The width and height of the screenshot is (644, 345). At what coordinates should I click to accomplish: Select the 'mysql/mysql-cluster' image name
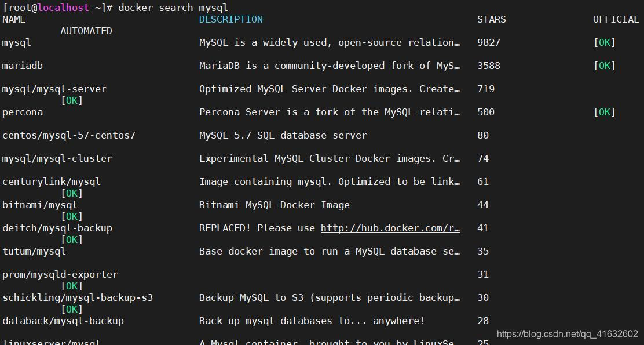tap(57, 159)
